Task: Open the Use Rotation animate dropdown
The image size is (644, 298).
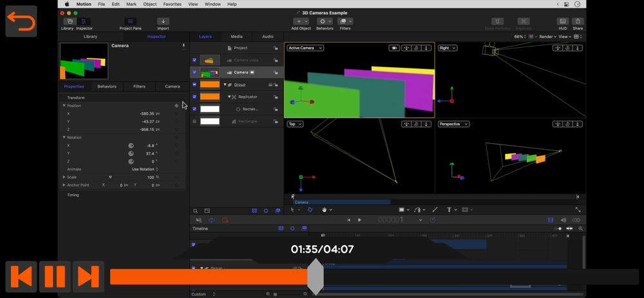Action: tap(145, 169)
